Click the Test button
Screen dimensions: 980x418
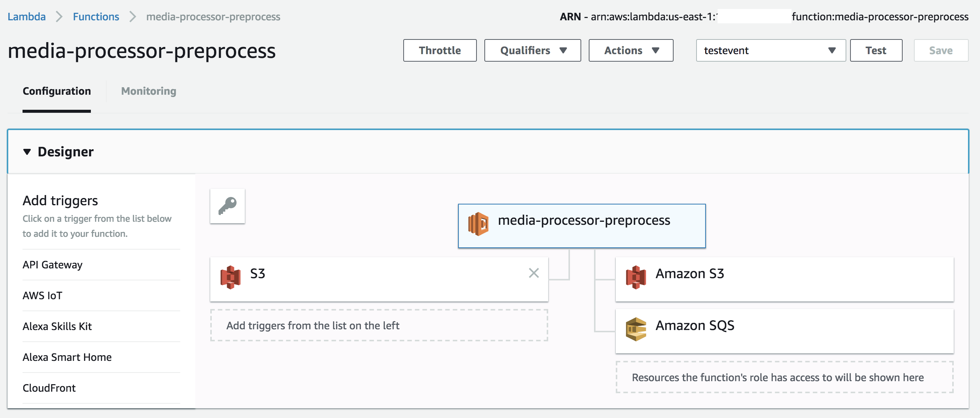click(876, 50)
